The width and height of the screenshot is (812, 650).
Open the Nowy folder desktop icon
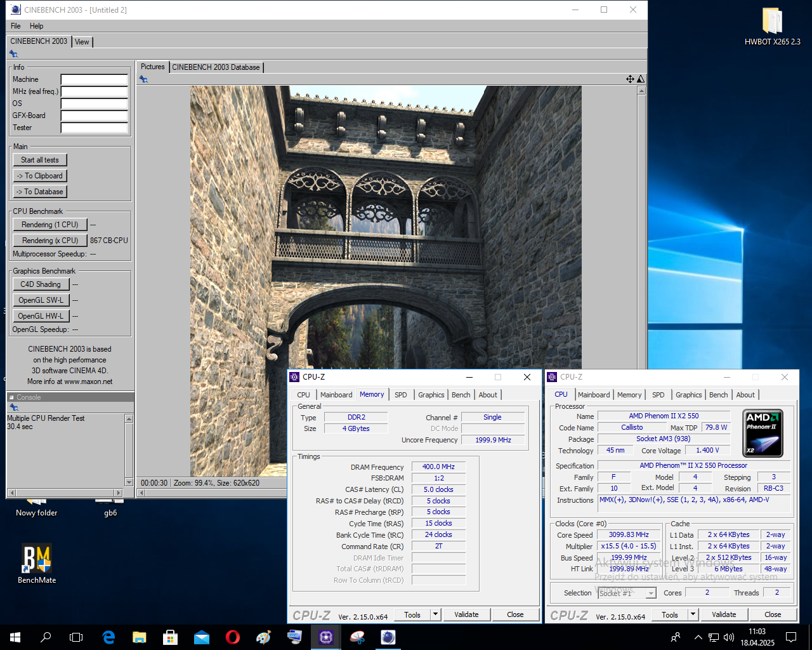[36, 508]
